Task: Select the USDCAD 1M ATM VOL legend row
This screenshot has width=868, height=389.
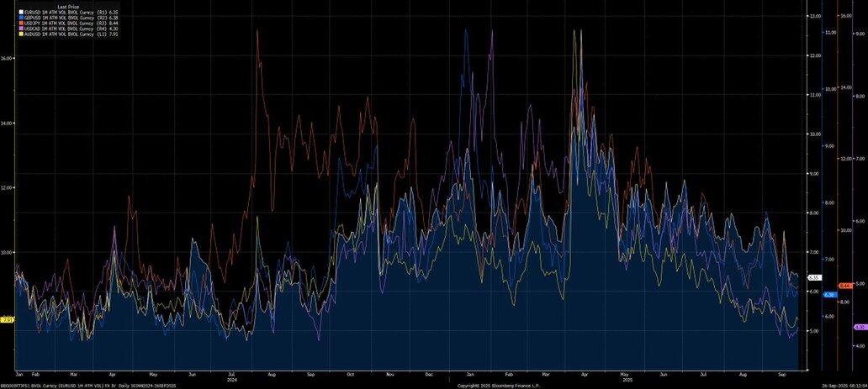Action: pyautogui.click(x=68, y=29)
